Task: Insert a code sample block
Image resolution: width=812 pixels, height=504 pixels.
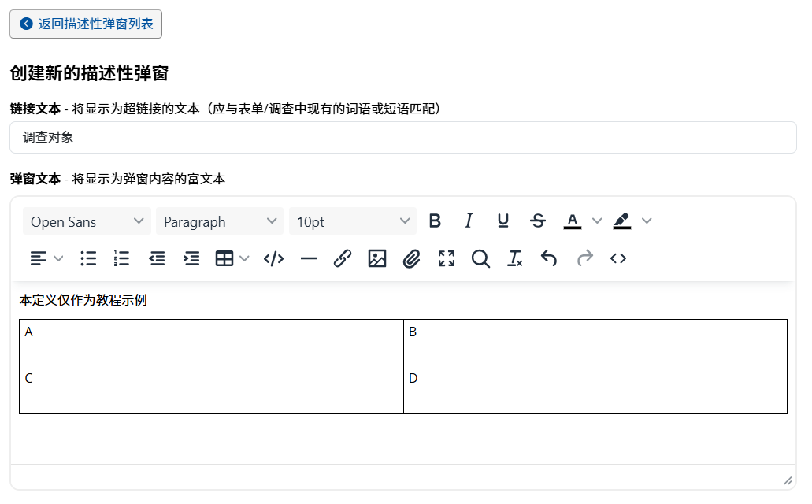Action: (273, 258)
